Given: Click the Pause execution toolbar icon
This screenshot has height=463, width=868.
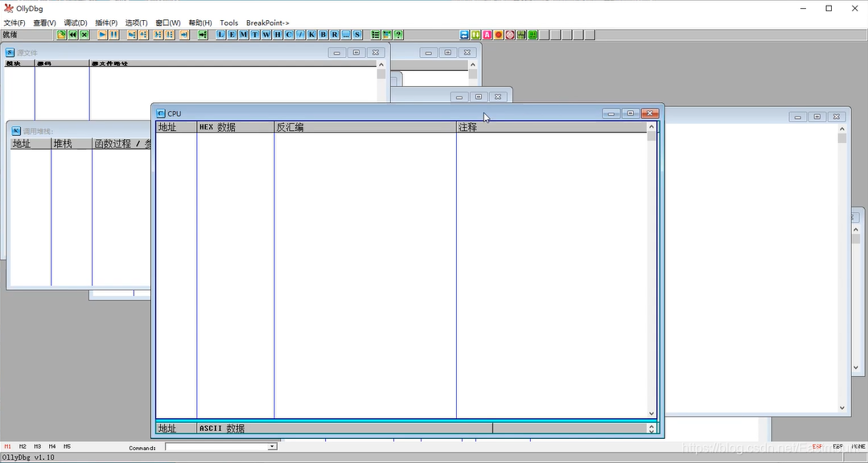Looking at the screenshot, I should tap(113, 35).
